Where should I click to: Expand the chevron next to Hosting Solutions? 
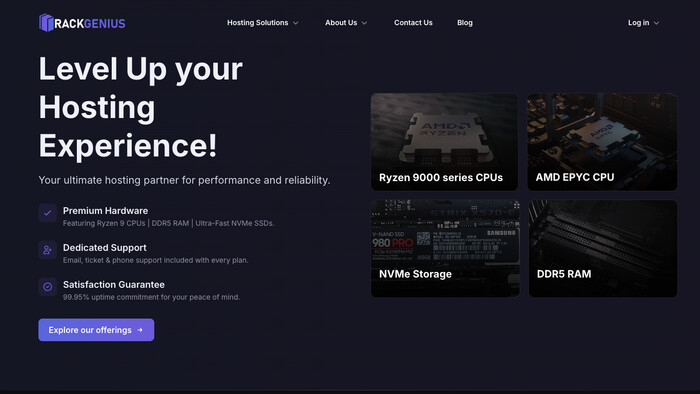click(x=296, y=23)
